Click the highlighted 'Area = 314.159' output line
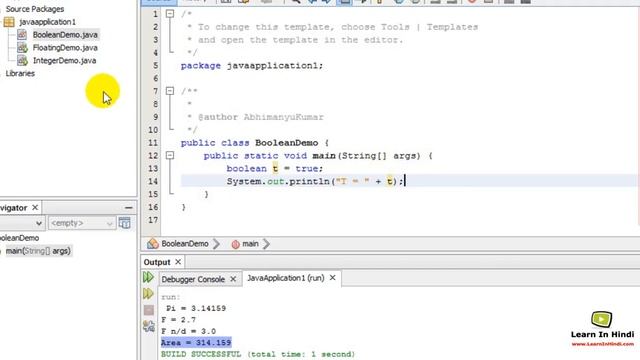This screenshot has width=640, height=360. click(x=196, y=343)
